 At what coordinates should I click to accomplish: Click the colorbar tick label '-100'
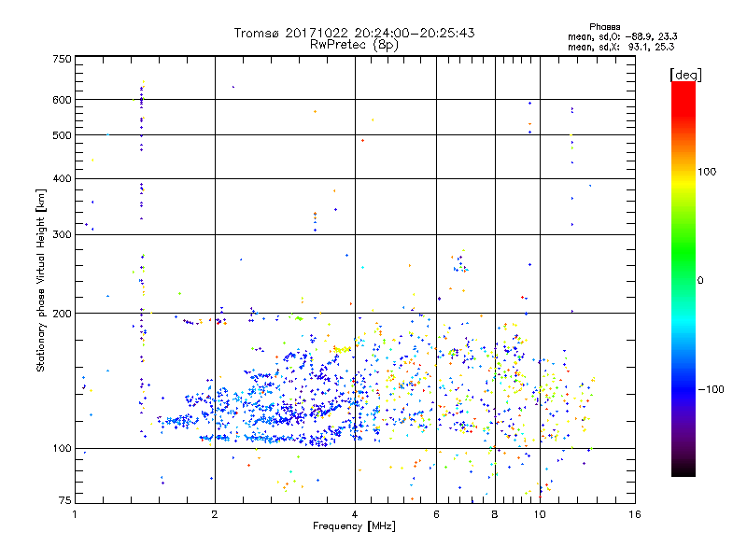point(711,389)
